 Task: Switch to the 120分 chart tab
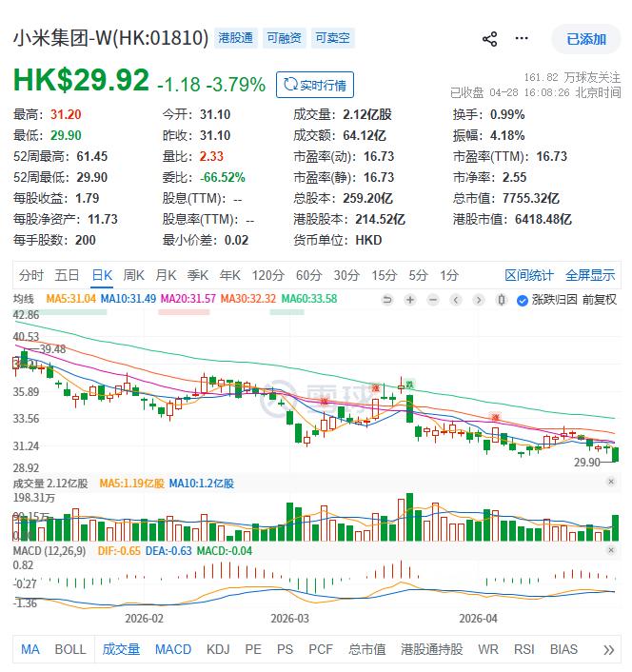coord(268,275)
